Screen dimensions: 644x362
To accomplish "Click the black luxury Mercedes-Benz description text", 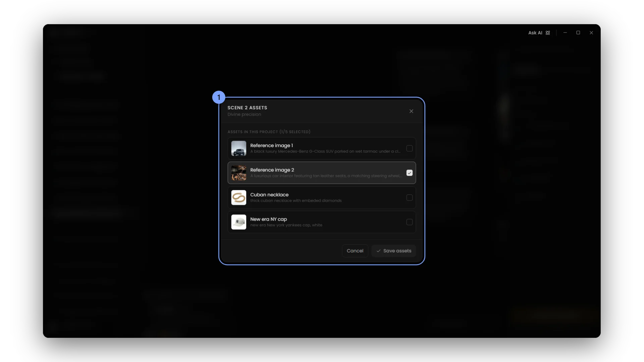I will click(325, 152).
